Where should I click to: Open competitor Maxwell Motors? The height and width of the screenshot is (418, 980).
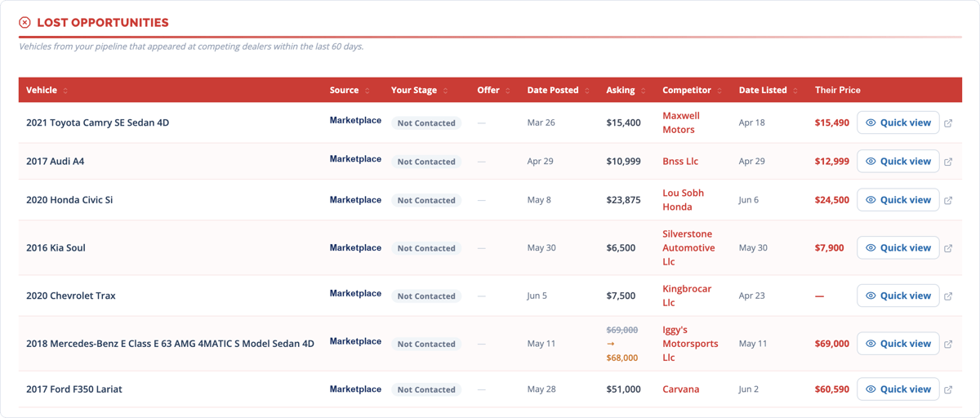click(681, 122)
